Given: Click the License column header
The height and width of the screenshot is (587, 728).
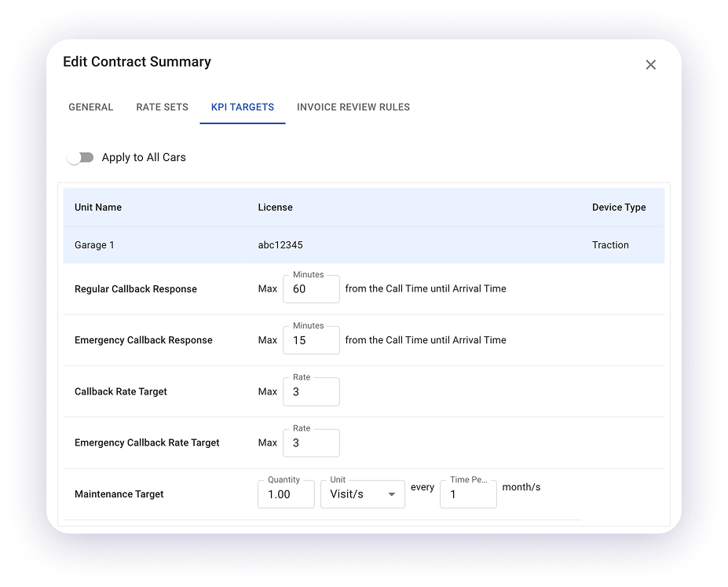Looking at the screenshot, I should 276,207.
